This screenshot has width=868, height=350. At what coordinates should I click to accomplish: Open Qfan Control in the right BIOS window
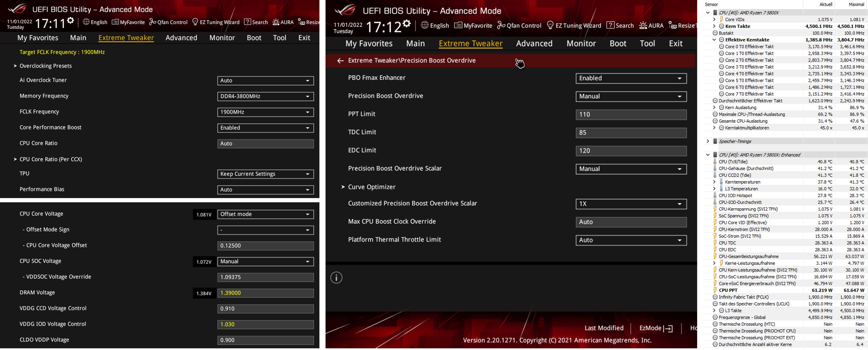click(519, 26)
